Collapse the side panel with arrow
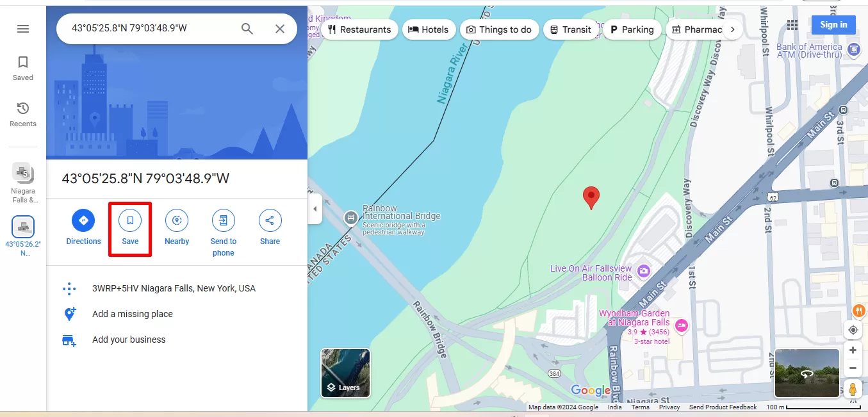 click(315, 209)
